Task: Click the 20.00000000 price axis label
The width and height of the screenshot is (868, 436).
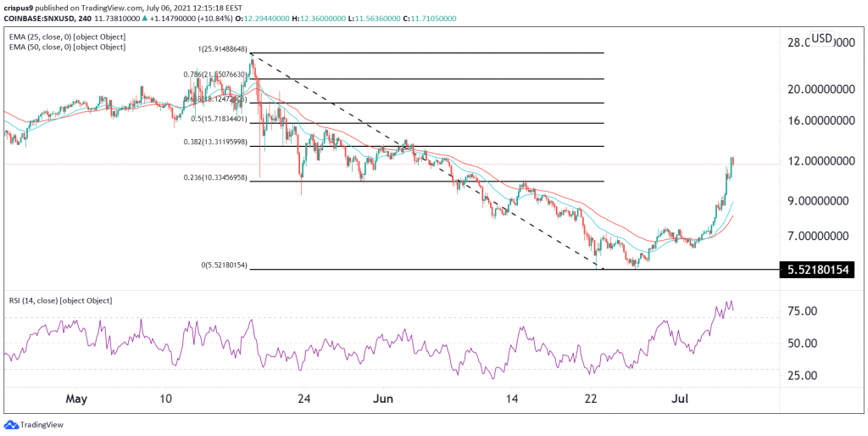Action: click(820, 89)
